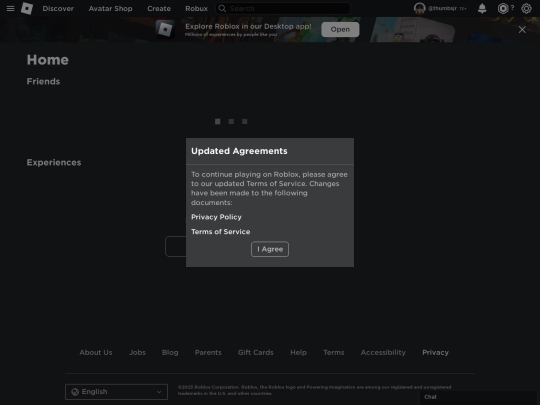540x405 pixels.
Task: Open the notifications bell
Action: coord(482,8)
